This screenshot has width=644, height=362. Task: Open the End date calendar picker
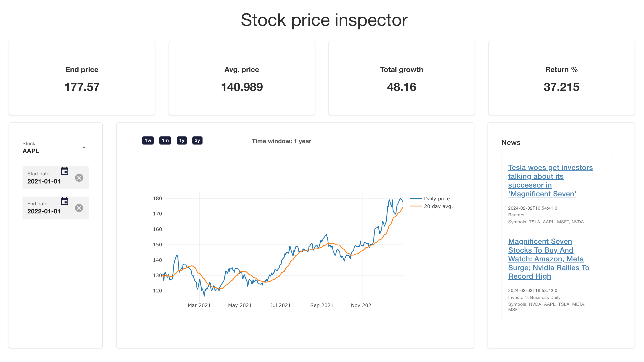[65, 201]
